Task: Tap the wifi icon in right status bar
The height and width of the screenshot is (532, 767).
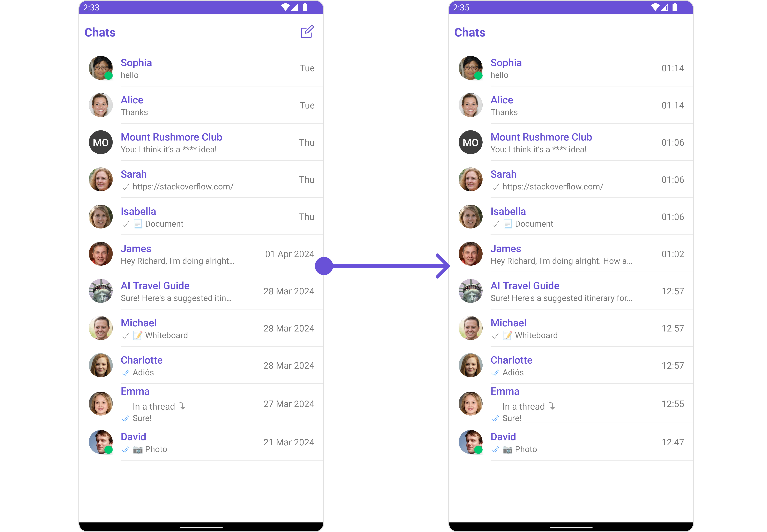Action: 655,7
